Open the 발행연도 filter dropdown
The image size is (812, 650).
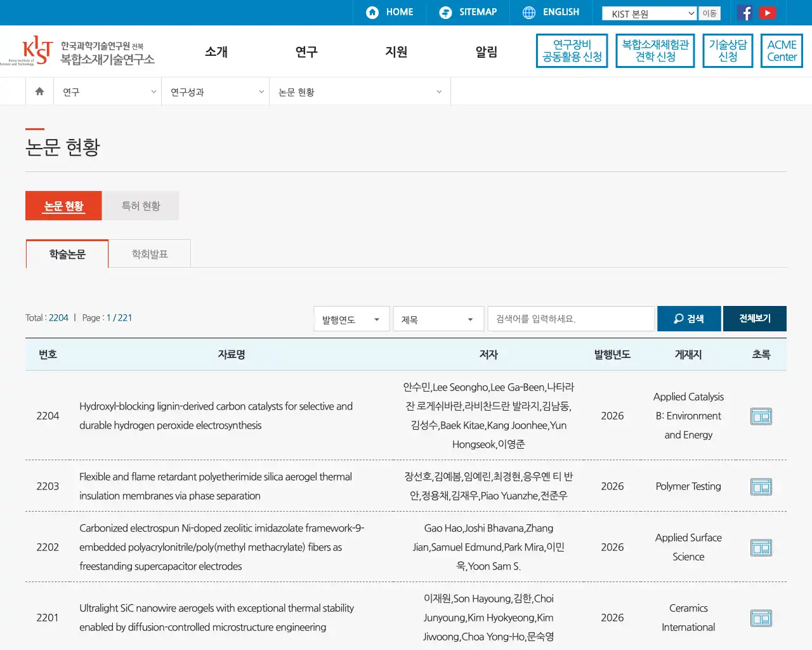coord(351,319)
